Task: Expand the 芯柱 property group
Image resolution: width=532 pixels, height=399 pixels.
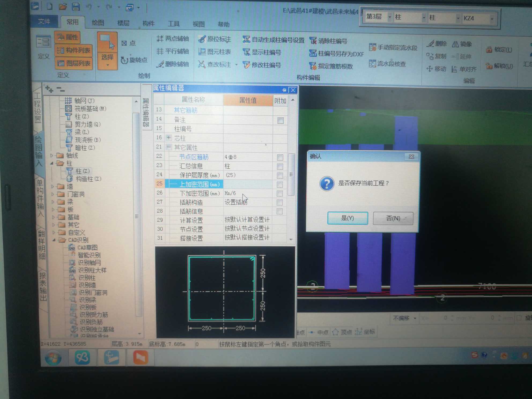Action: 168,138
